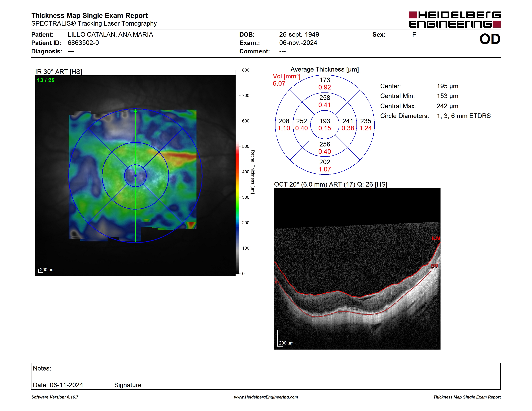Open www.HeidelbergEngineering.com link
Image resolution: width=532 pixels, height=411 pixels.
266,397
